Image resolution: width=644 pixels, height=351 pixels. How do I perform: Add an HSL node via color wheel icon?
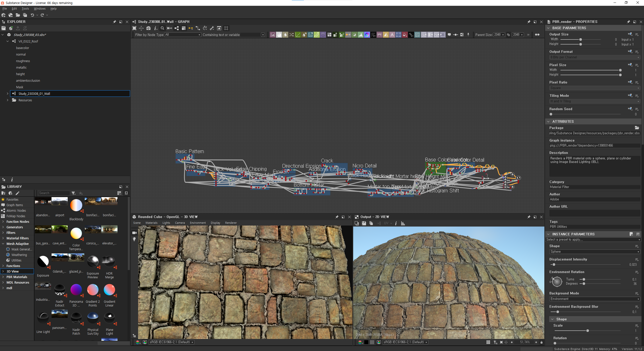coord(367,35)
